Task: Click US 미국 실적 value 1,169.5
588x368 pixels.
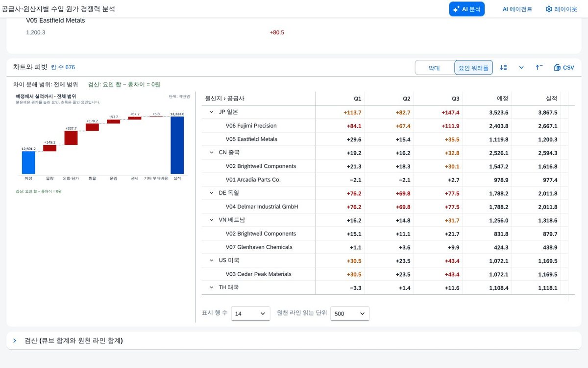Action: coord(547,261)
